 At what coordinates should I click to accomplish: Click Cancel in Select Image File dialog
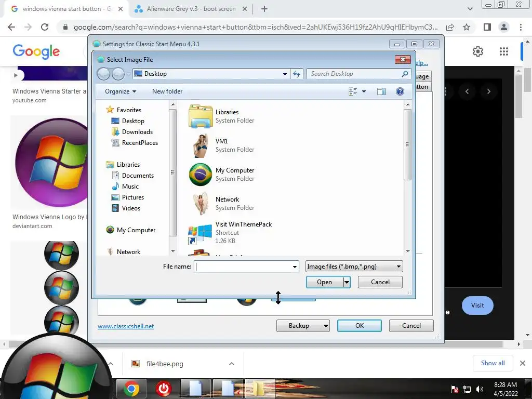click(380, 282)
